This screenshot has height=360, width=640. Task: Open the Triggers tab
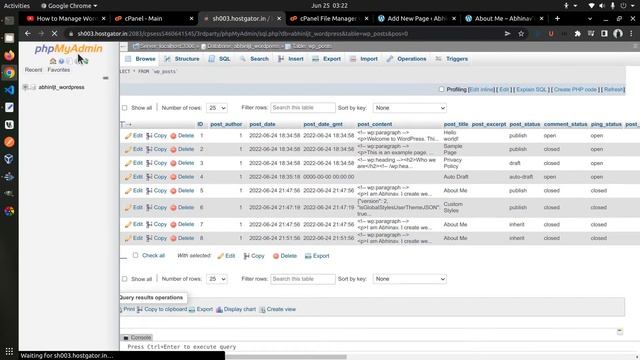click(452, 59)
